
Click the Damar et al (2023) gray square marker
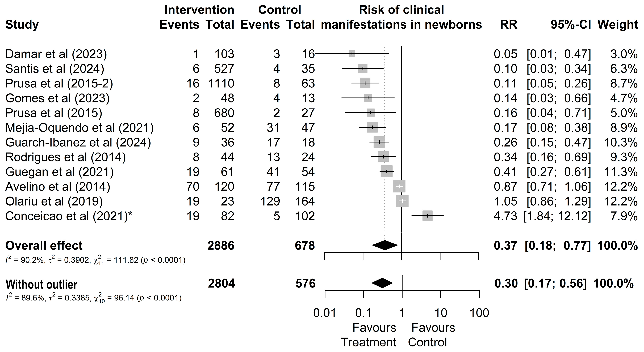[352, 53]
